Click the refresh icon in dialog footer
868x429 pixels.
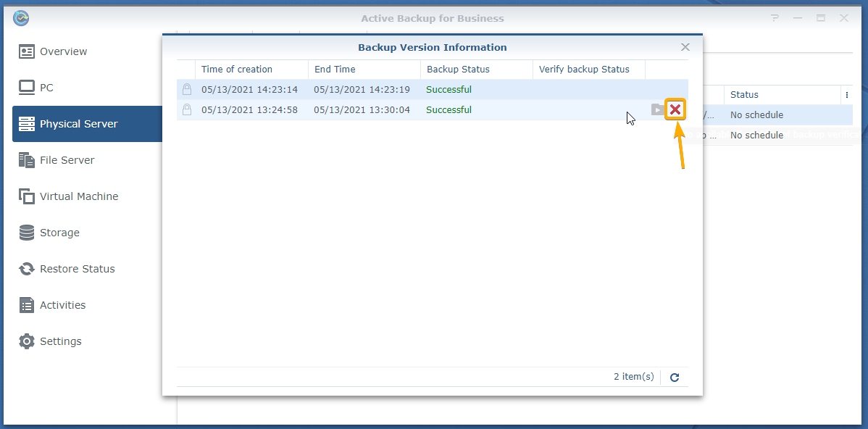coord(675,378)
